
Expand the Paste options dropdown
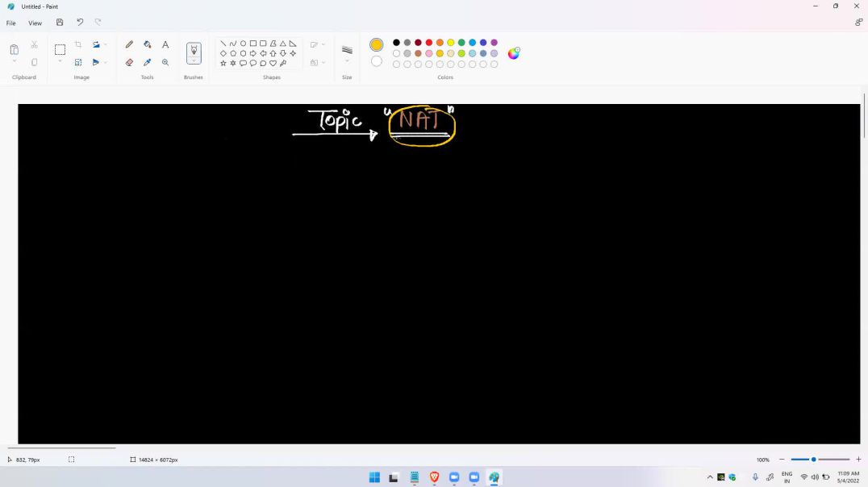(x=15, y=61)
